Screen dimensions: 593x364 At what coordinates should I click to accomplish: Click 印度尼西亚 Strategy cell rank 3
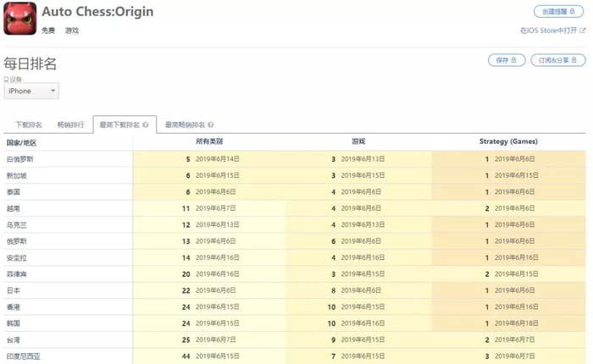[x=508, y=356]
